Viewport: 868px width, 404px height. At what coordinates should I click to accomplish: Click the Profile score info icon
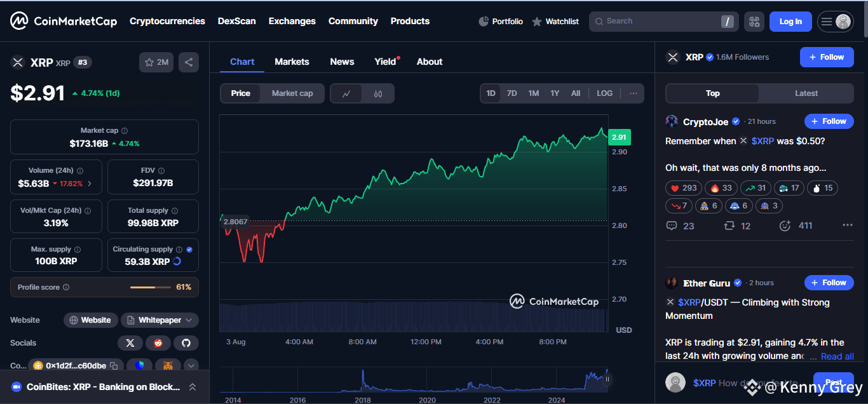point(66,287)
